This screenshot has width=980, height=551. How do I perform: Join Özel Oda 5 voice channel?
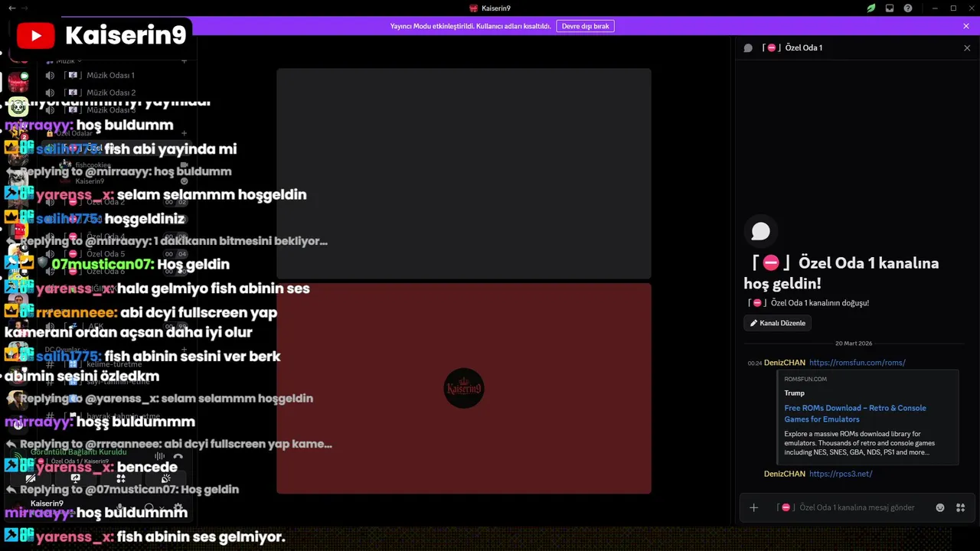tap(115, 254)
